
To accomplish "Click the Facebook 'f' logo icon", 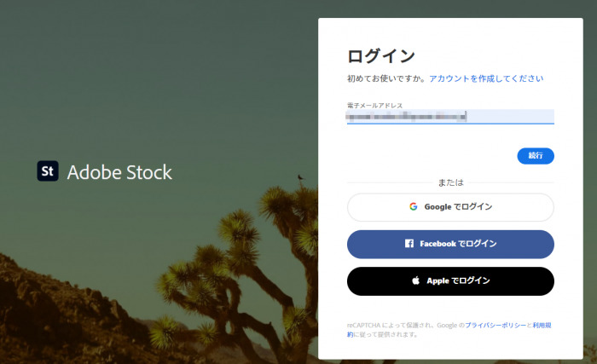I will tap(409, 244).
